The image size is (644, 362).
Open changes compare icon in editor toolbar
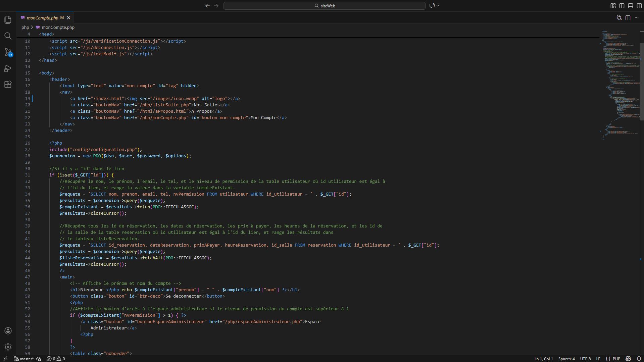coord(619,18)
